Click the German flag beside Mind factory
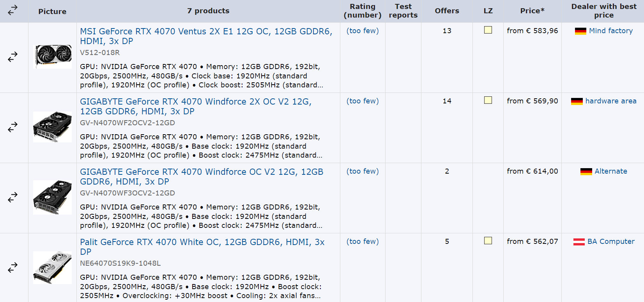This screenshot has height=302, width=644. point(580,31)
